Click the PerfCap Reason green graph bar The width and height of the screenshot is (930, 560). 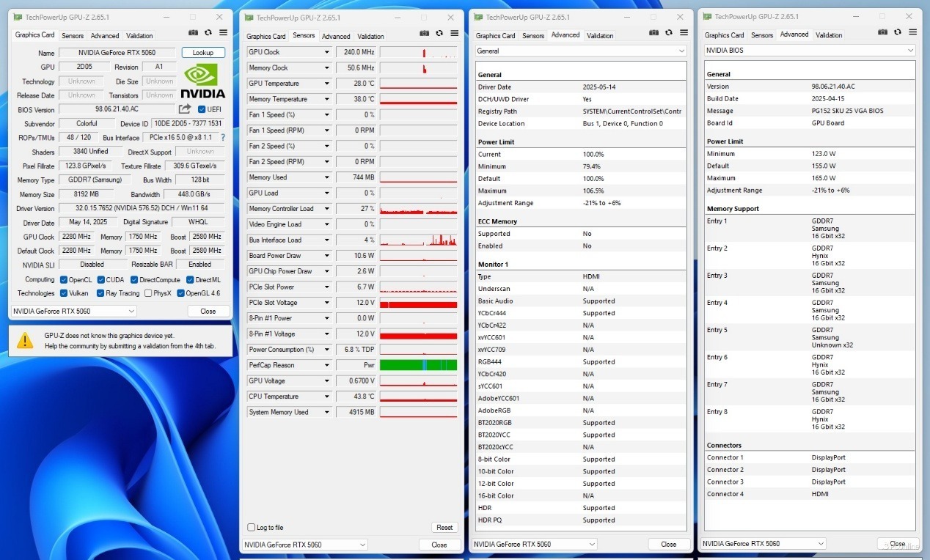(x=418, y=365)
